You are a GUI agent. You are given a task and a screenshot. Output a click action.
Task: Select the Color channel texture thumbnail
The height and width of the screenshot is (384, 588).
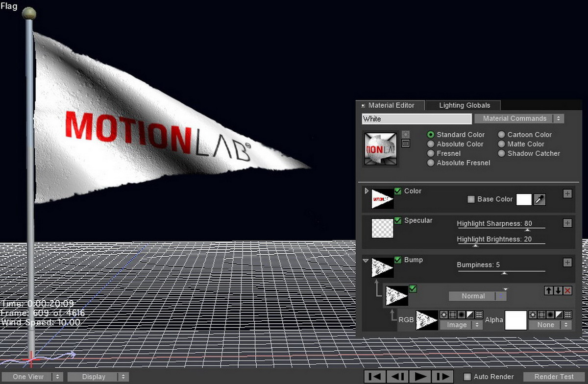(383, 199)
